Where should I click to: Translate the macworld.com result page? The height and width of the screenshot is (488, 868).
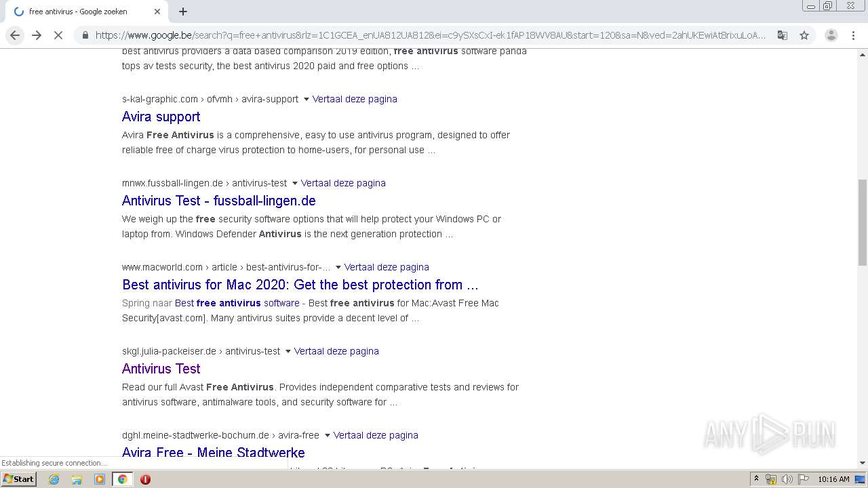pos(387,267)
